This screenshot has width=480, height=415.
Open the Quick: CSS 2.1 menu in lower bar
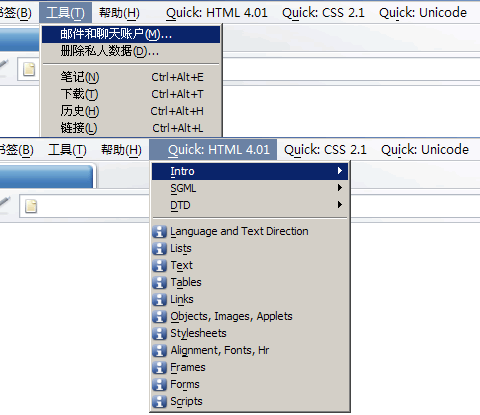(x=325, y=150)
